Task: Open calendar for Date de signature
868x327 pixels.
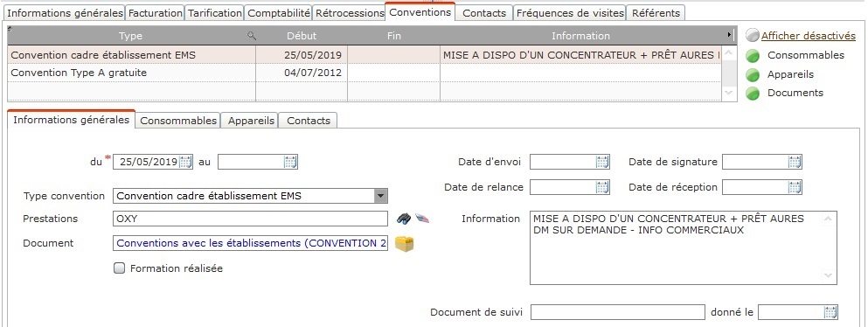Action: 795,162
